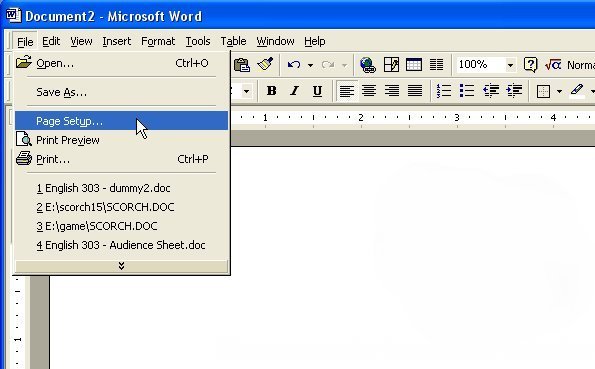Click the Columns icon
Viewport: 595px width, 369px height.
(x=436, y=65)
